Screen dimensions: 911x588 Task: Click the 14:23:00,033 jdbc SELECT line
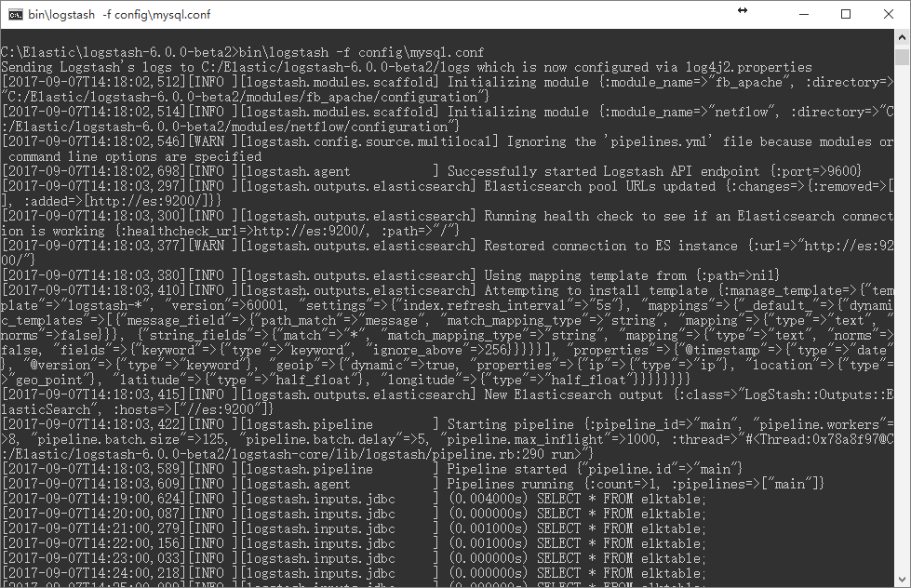tap(354, 558)
